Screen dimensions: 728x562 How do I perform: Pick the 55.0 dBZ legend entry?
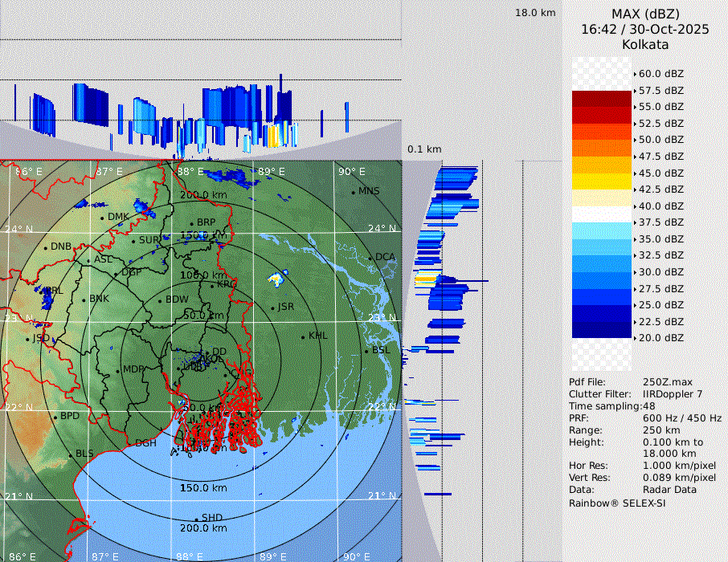[661, 107]
